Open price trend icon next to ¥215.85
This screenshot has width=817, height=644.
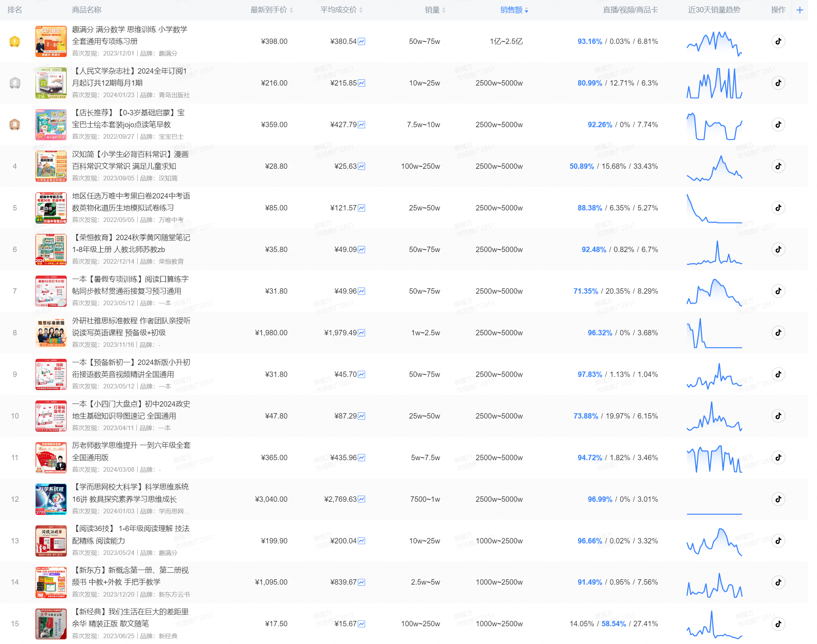(x=361, y=83)
